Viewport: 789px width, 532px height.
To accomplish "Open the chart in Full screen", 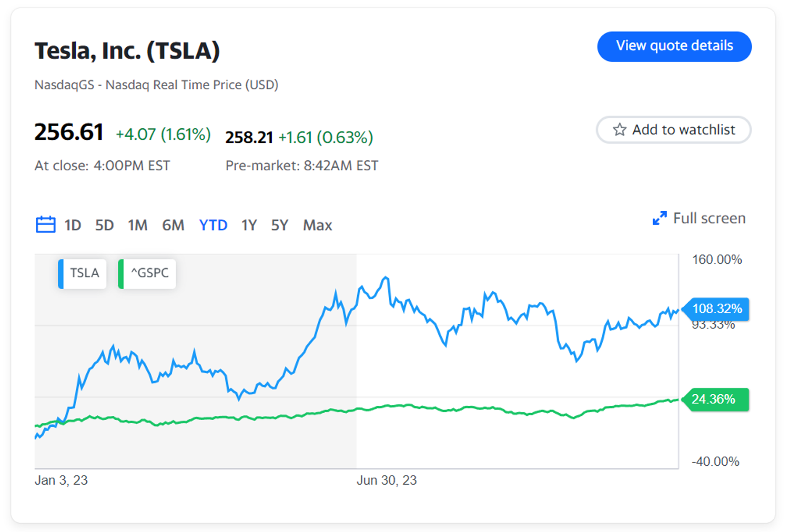I will click(x=699, y=218).
